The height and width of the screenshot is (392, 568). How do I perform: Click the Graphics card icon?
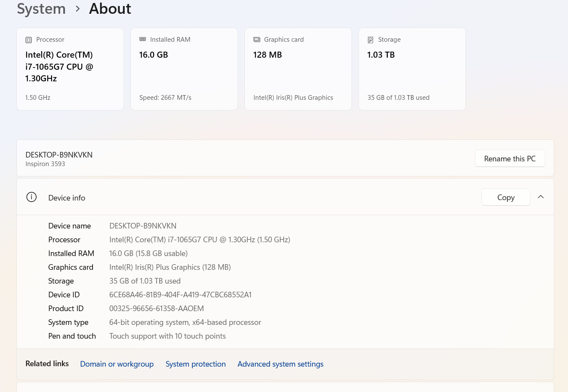click(x=257, y=40)
